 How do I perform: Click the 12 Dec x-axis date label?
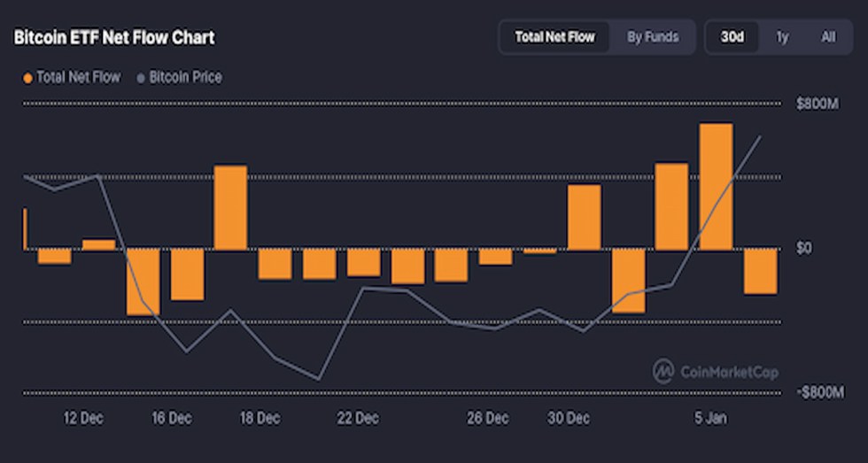pos(84,418)
